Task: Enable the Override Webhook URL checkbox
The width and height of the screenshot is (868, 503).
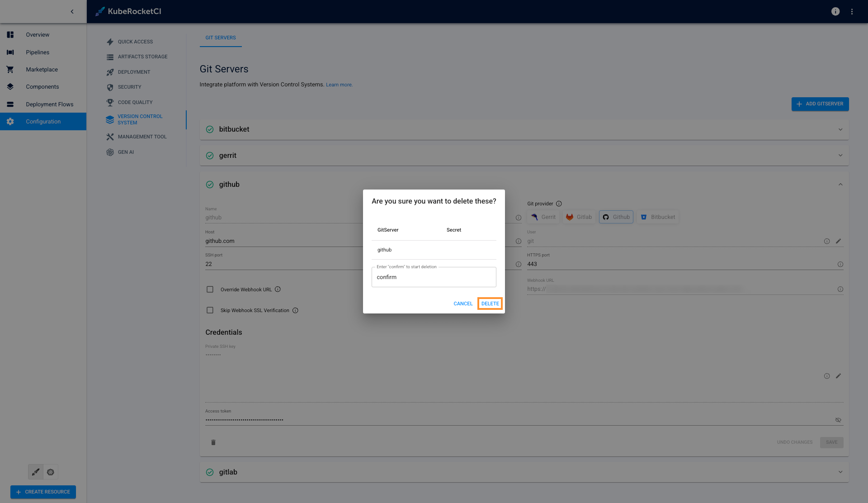Action: pos(210,289)
